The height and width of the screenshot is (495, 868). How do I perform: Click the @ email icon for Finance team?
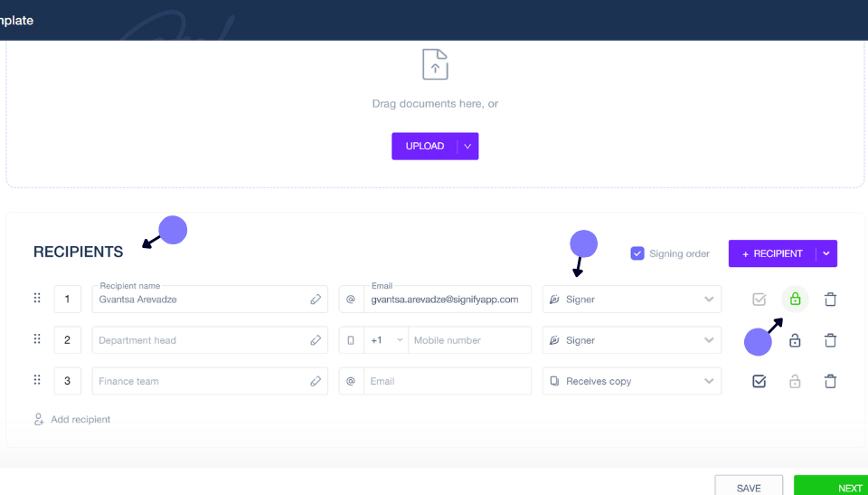(351, 381)
